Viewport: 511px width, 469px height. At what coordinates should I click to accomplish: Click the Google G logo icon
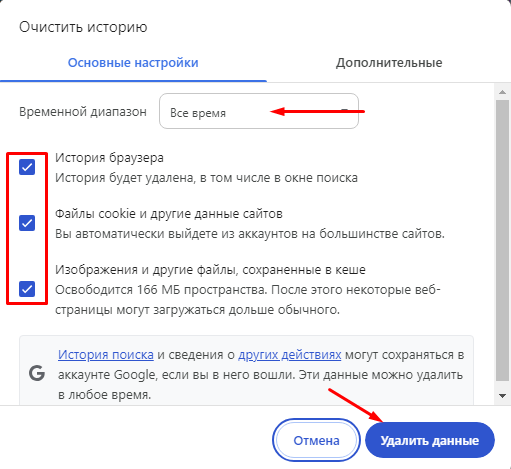coord(37,373)
